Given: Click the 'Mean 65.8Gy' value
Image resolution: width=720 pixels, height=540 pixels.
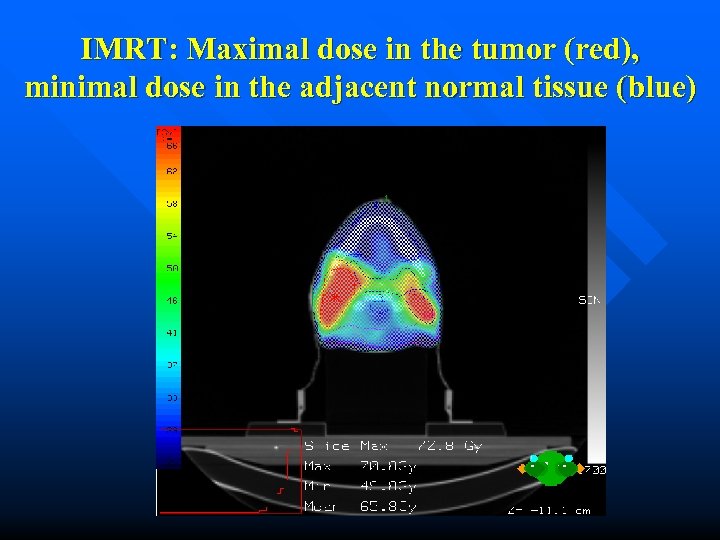Looking at the screenshot, I should pos(360,506).
